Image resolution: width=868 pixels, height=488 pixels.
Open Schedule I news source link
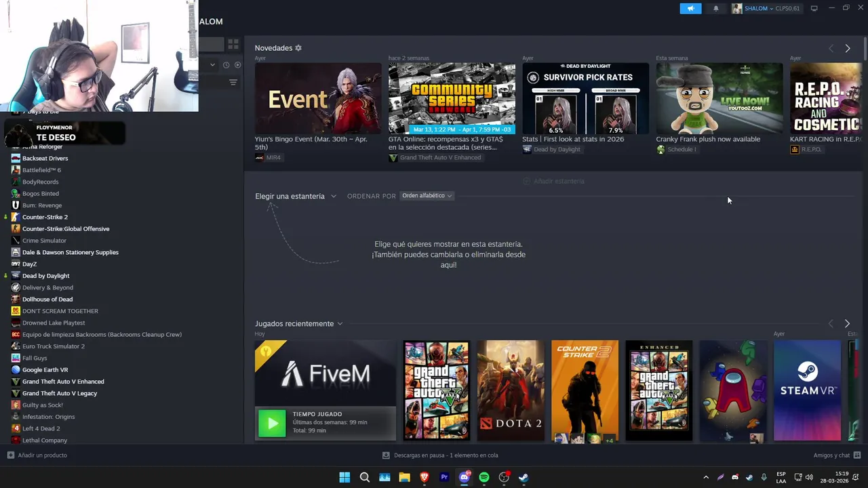(x=681, y=149)
